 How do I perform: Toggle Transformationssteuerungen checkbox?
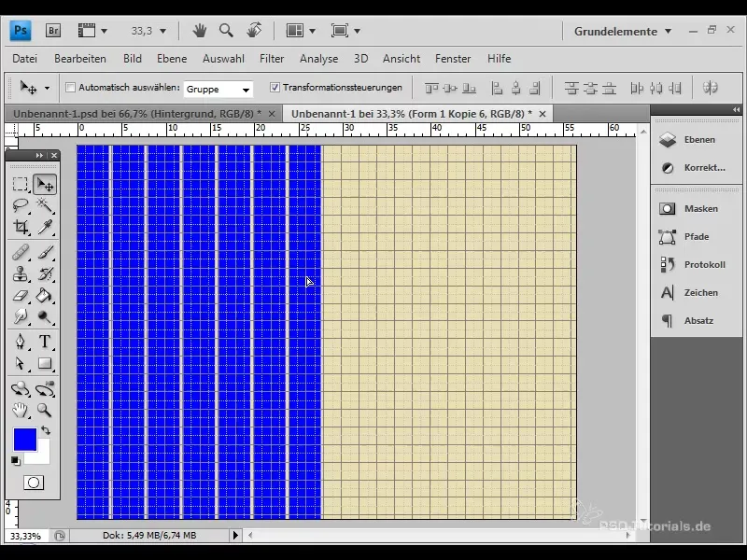click(x=275, y=87)
